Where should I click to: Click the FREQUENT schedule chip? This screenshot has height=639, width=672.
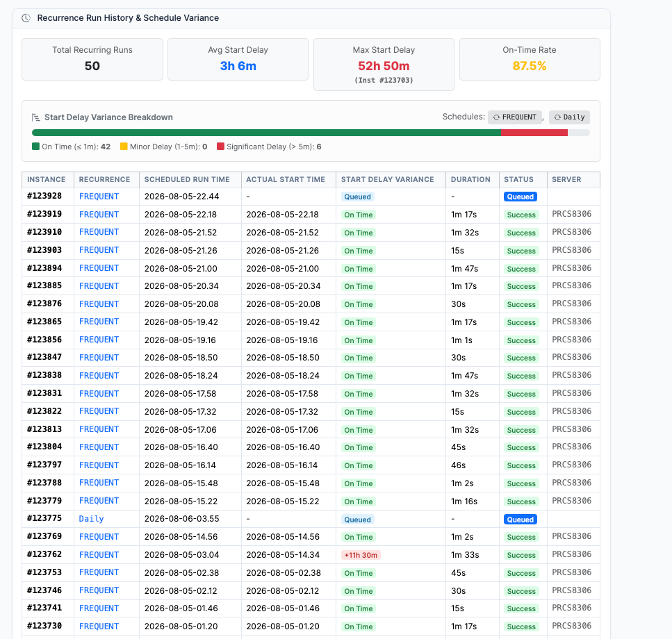coord(515,117)
